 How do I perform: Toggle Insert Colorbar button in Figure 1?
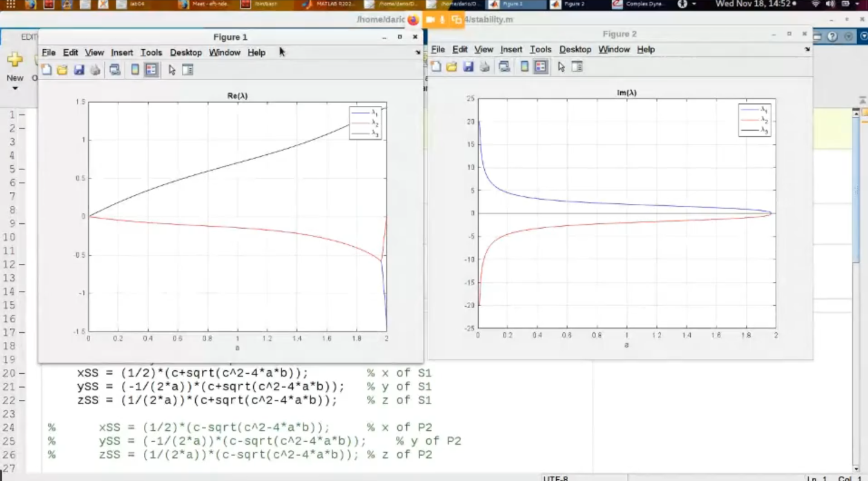tap(135, 70)
